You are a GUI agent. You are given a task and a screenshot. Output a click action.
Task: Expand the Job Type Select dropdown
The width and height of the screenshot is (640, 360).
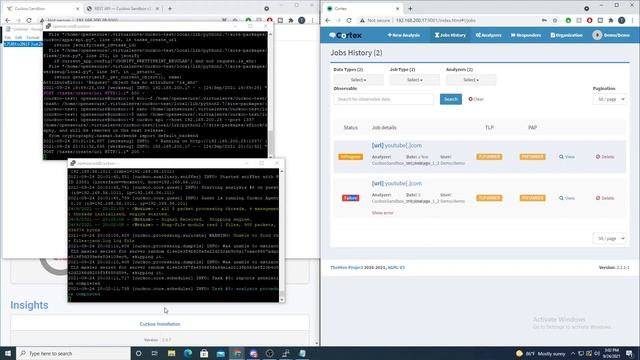[415, 80]
